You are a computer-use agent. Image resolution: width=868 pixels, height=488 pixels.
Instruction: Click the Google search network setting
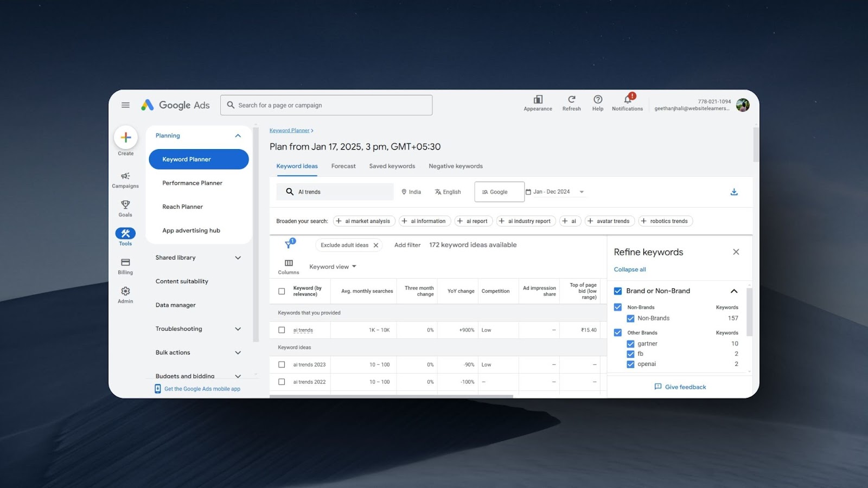(499, 192)
